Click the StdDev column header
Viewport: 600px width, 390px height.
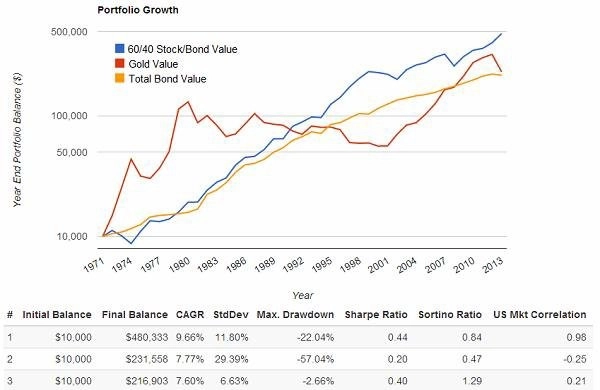(x=231, y=315)
